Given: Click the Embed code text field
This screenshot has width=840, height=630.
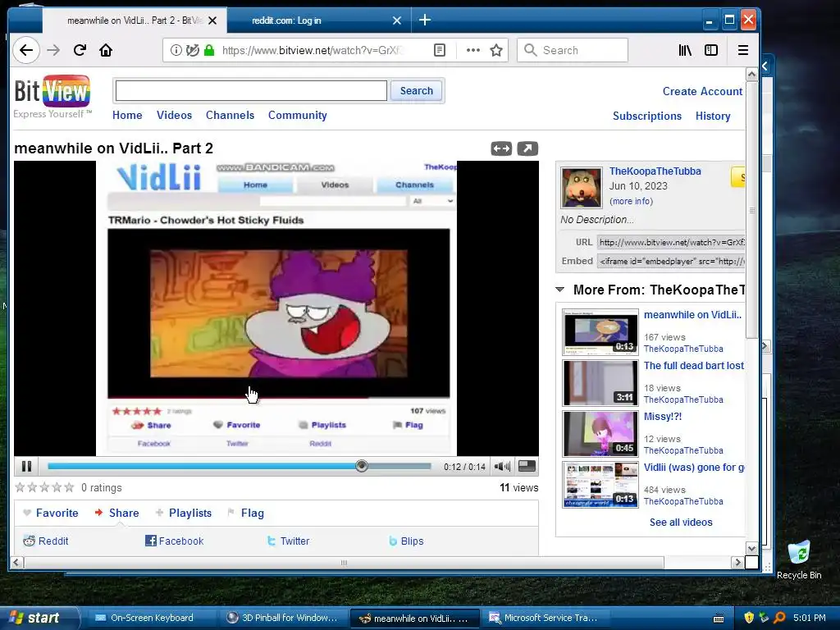Looking at the screenshot, I should (x=671, y=261).
